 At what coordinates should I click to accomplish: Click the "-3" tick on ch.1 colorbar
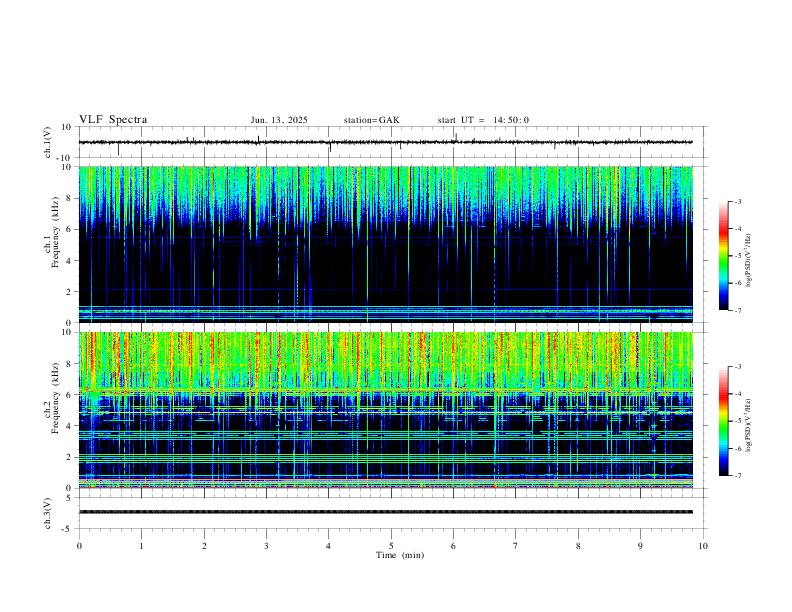(738, 201)
